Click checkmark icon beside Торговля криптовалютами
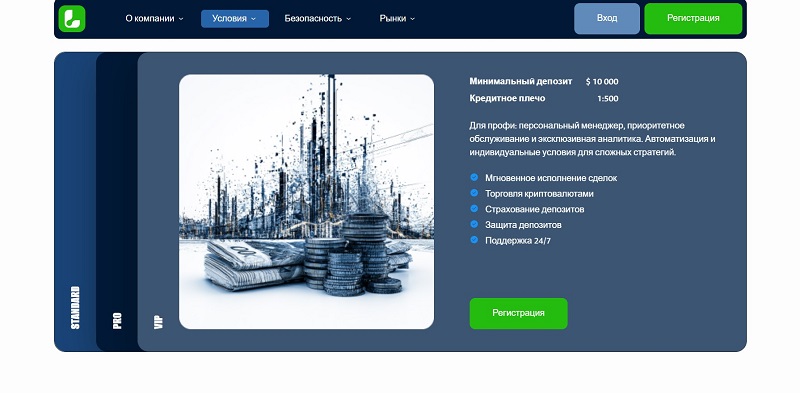This screenshot has width=800, height=393. coord(474,193)
